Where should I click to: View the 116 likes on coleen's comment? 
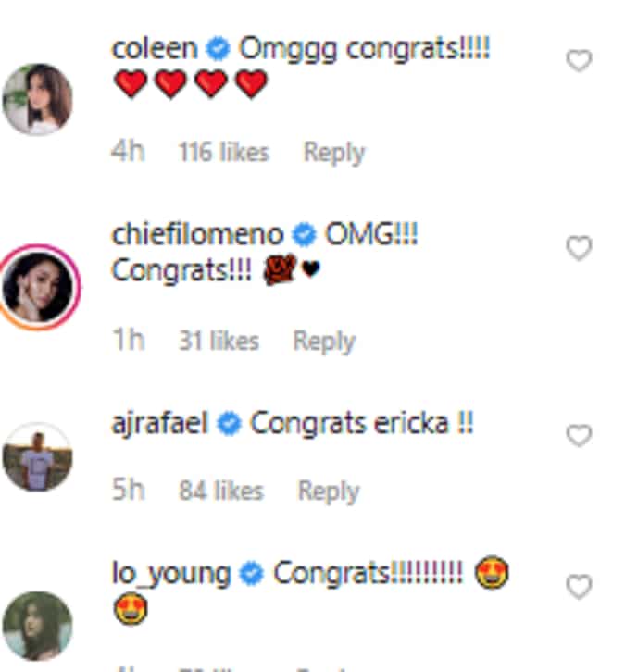coord(224,152)
